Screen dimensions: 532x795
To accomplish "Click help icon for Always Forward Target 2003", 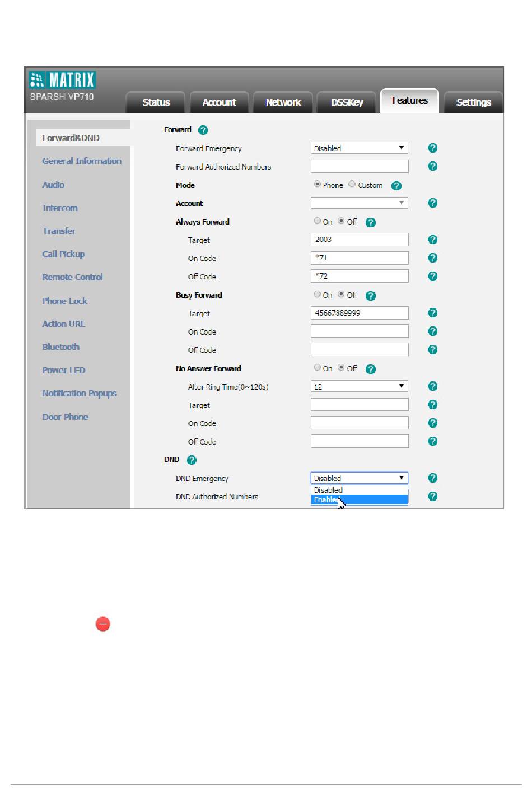I will 432,240.
